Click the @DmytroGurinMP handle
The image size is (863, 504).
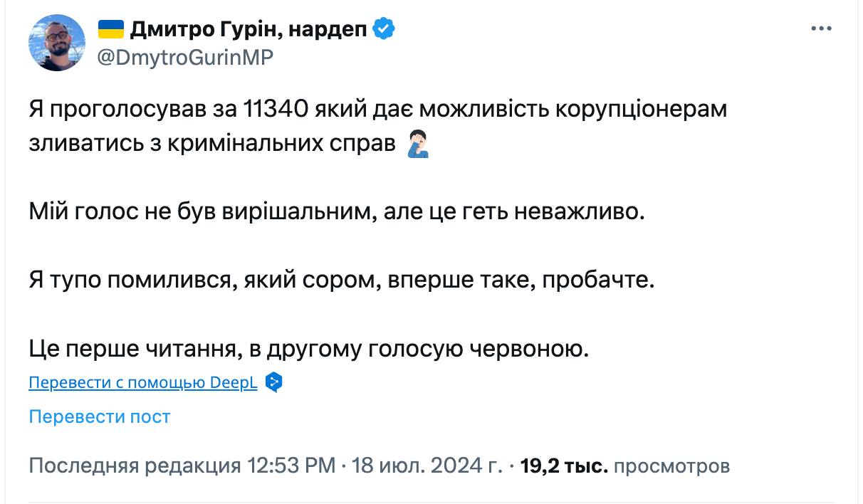coord(184,57)
